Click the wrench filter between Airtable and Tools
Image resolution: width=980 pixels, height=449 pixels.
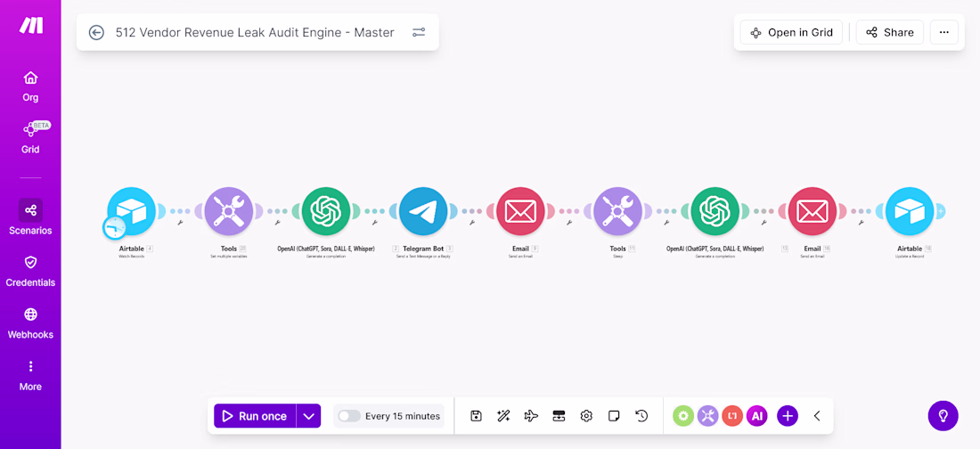pyautogui.click(x=180, y=222)
